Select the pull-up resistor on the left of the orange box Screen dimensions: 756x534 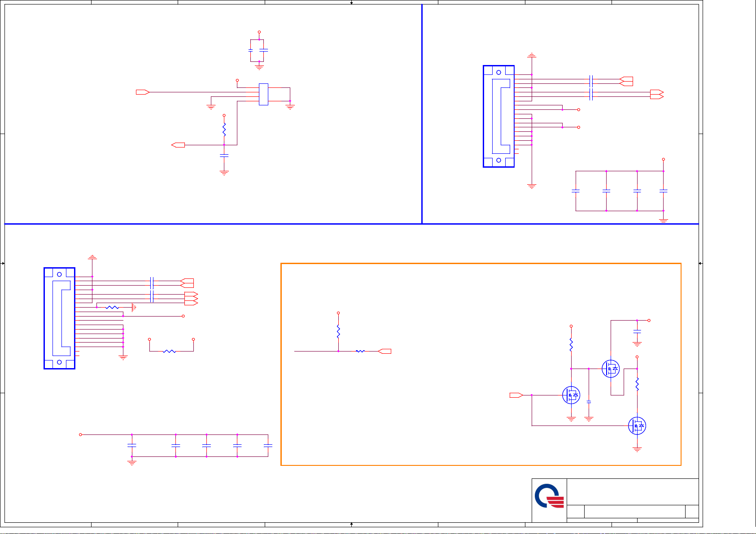[x=338, y=332]
